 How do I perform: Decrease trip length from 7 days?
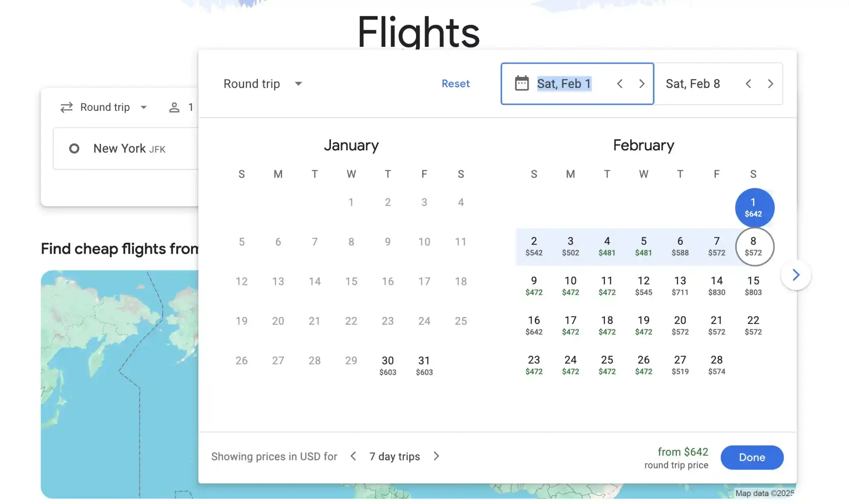point(353,456)
